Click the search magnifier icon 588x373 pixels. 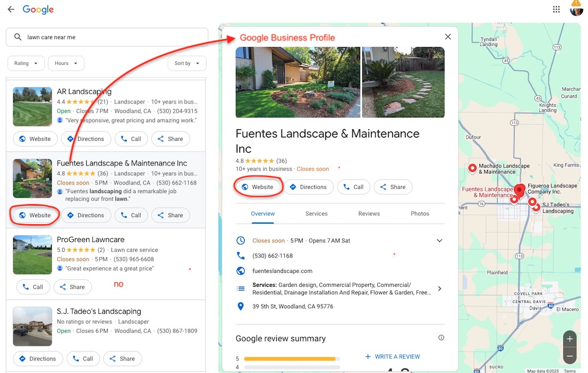click(x=18, y=37)
